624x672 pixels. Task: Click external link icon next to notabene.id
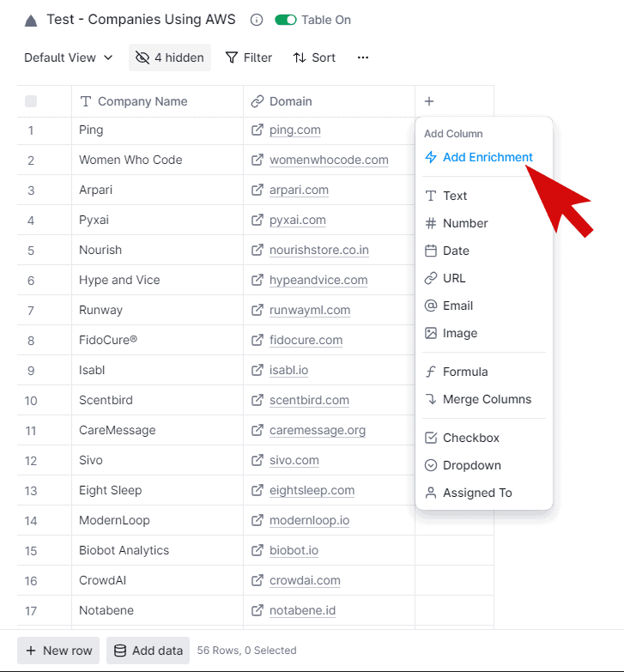(257, 610)
